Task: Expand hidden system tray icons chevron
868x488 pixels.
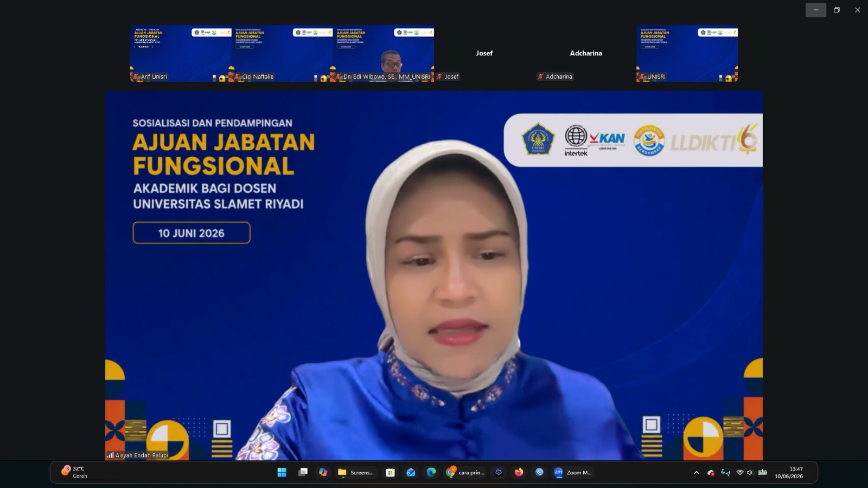Action: 697,473
